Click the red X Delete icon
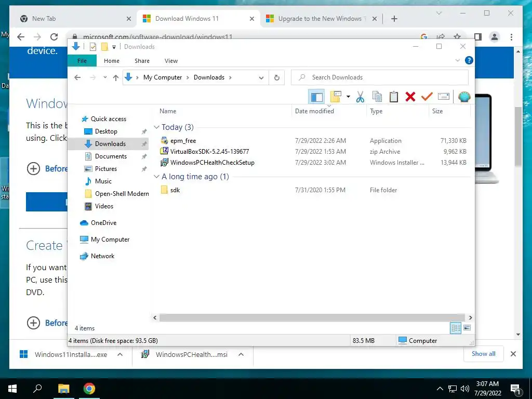Viewport: 532px width, 399px height. [x=410, y=97]
